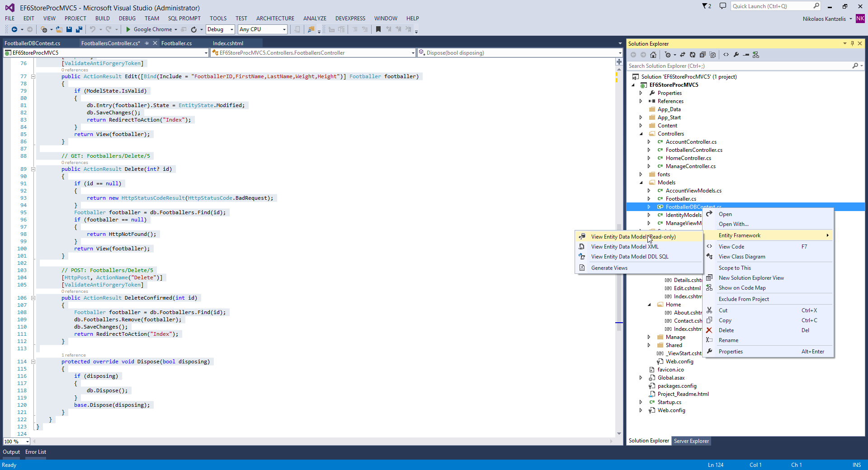Select View Entity Data Model (Read-only)
Viewport: 868px width, 470px height.
point(639,237)
